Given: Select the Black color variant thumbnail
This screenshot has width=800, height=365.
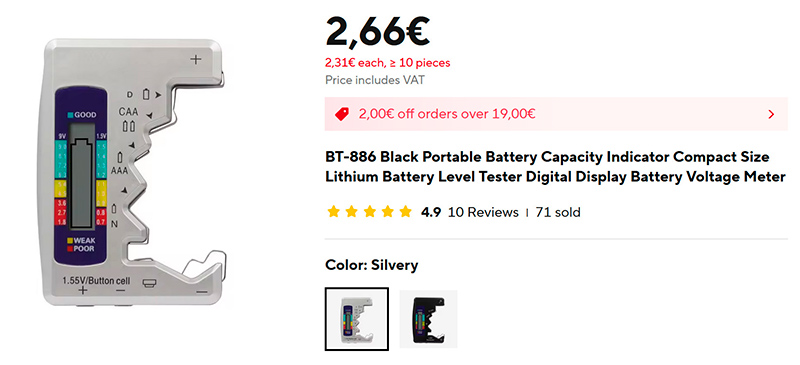Looking at the screenshot, I should 428,319.
